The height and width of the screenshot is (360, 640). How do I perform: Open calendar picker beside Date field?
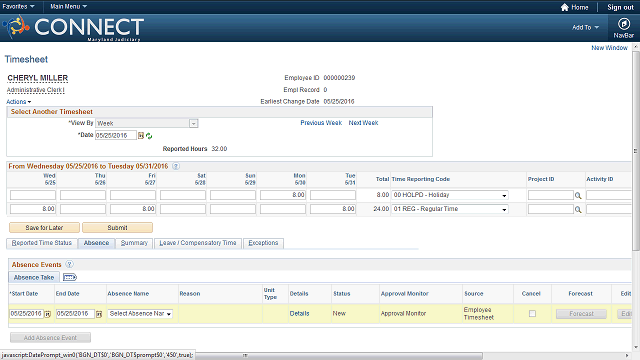click(x=141, y=136)
